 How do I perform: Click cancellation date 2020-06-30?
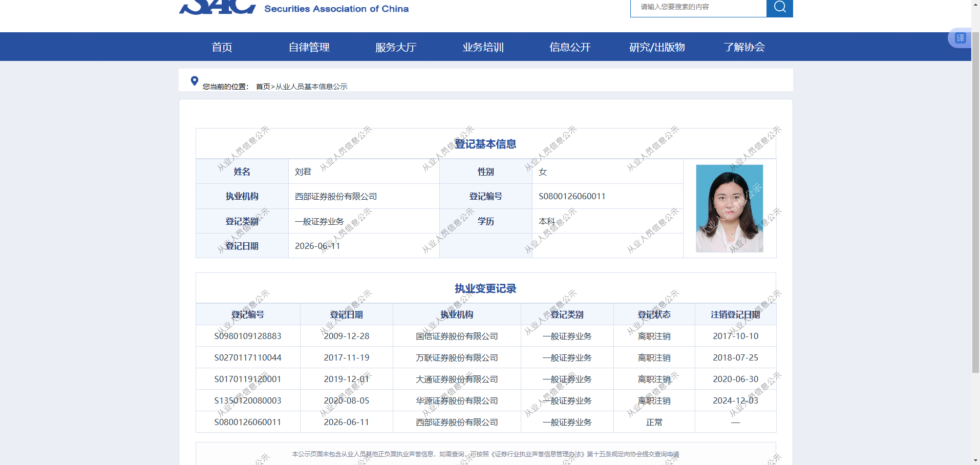[736, 379]
